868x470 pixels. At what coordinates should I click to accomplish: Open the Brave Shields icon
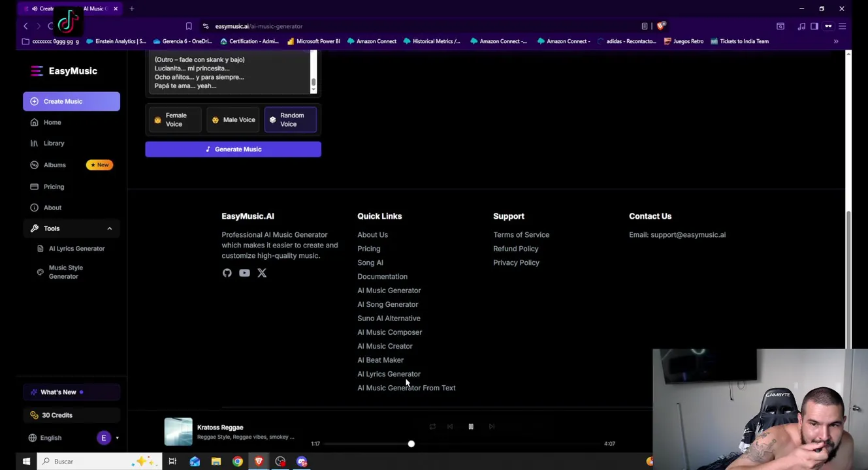click(661, 26)
